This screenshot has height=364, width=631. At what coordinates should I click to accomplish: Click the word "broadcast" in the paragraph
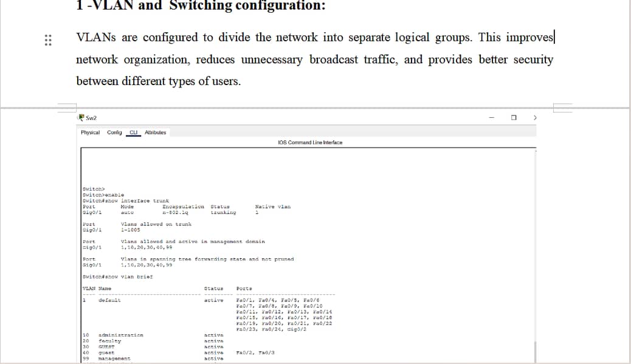tap(333, 60)
